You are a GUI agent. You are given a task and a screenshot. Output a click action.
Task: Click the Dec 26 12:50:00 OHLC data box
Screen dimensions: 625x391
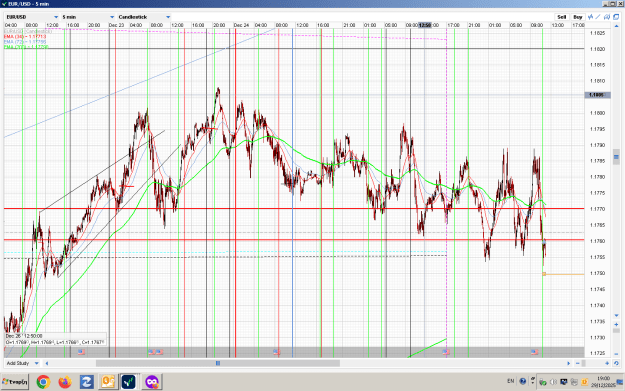tap(55, 339)
